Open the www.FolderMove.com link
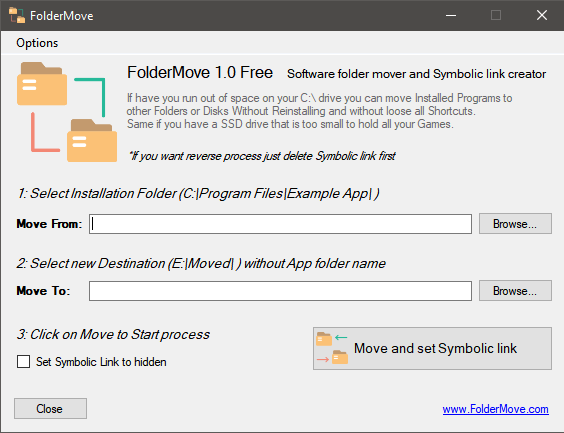The width and height of the screenshot is (564, 433). (495, 409)
